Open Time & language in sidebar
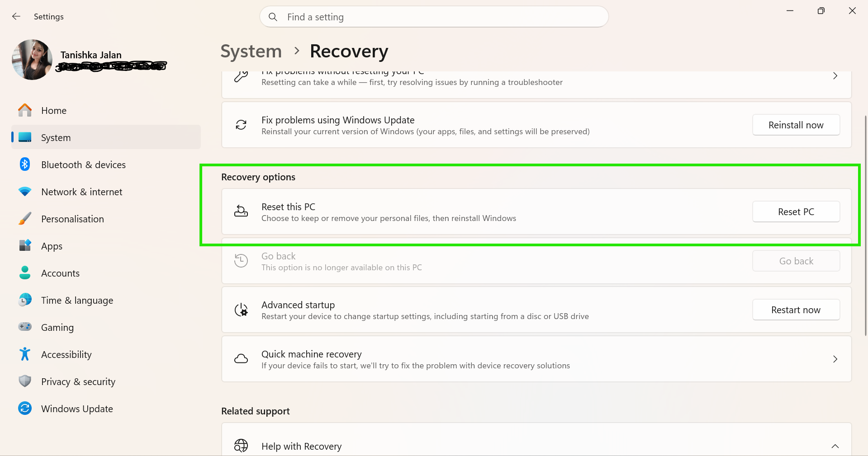Image resolution: width=868 pixels, height=456 pixels. tap(106, 300)
